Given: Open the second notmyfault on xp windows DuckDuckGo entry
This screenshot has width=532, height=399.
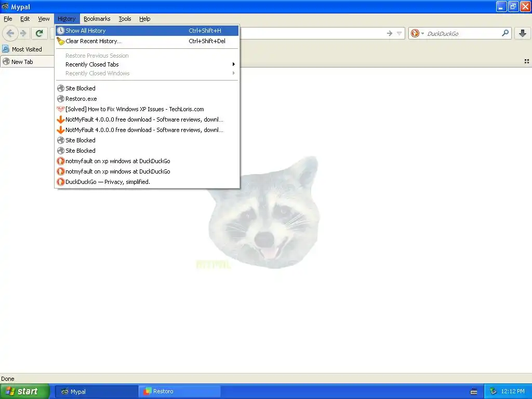Looking at the screenshot, I should [147, 171].
